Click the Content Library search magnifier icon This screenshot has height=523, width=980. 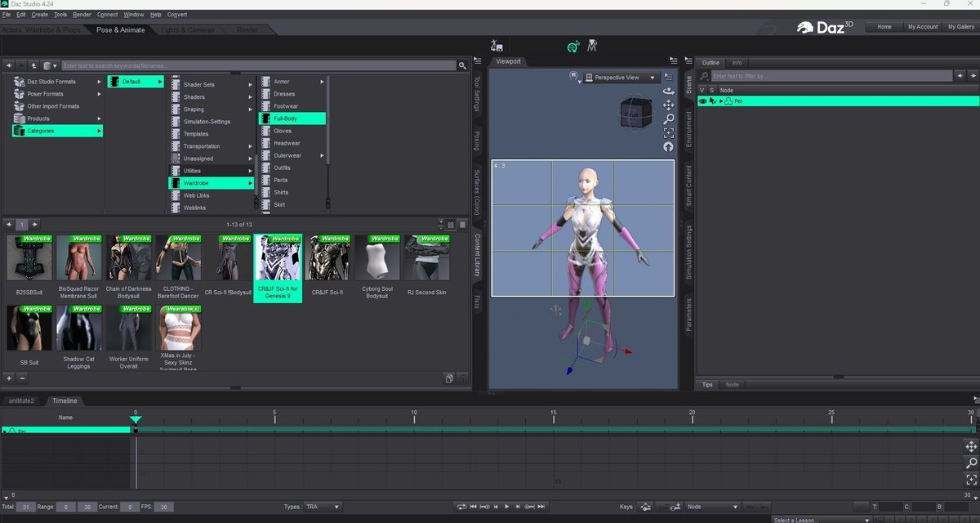point(464,65)
